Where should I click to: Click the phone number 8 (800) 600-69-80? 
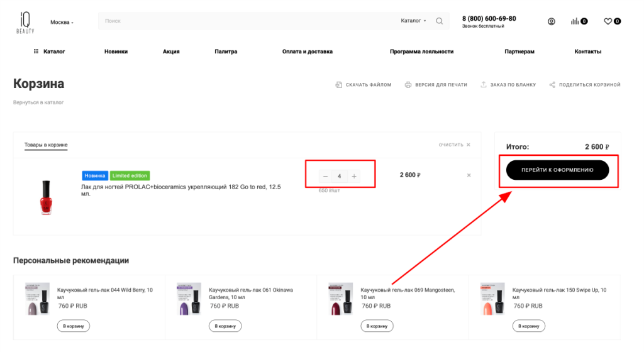point(489,18)
